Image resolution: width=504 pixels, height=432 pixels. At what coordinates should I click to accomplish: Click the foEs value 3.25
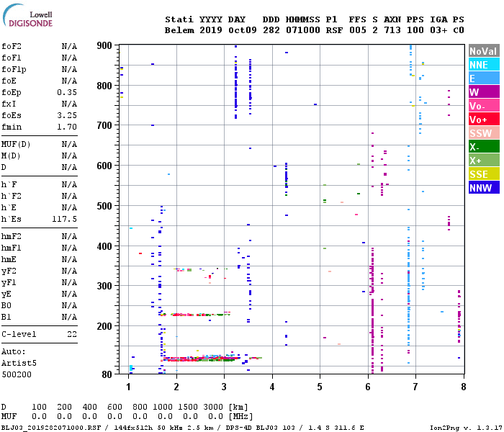pos(67,115)
